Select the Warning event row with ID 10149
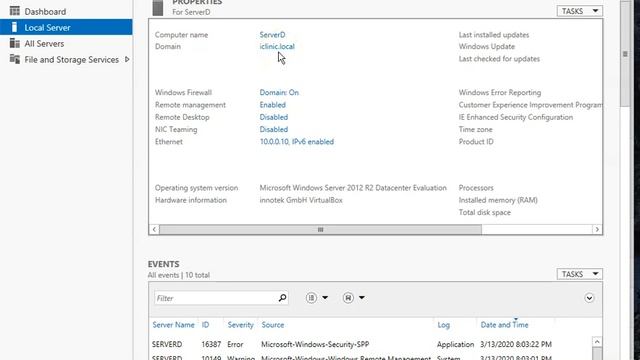This screenshot has height=360, width=640. pos(371,357)
